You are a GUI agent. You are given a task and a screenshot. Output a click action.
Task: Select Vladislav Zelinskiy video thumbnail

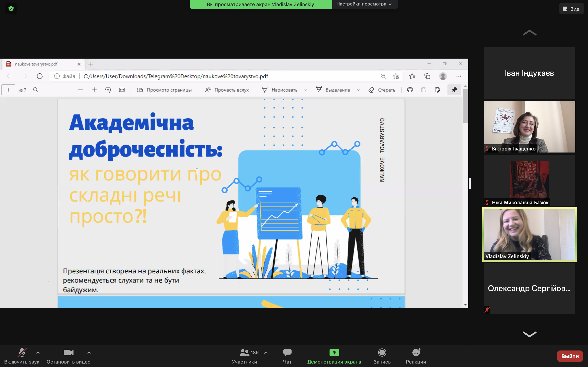coord(529,234)
